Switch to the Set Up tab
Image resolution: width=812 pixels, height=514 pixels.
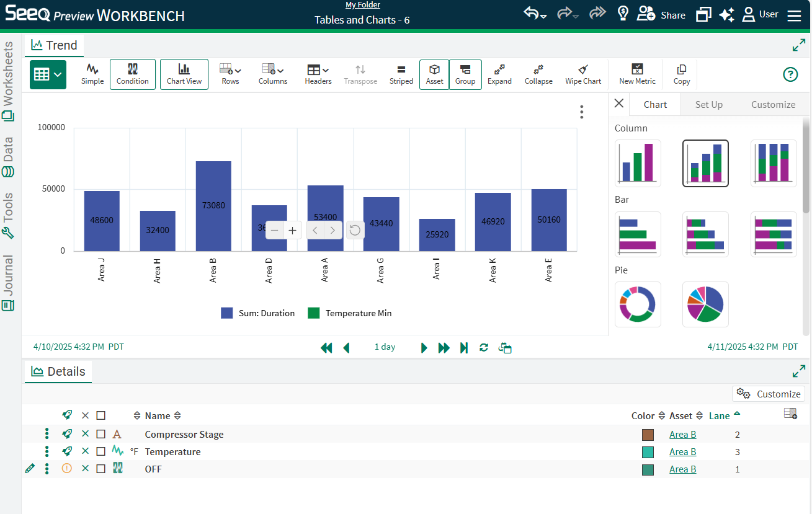point(708,105)
